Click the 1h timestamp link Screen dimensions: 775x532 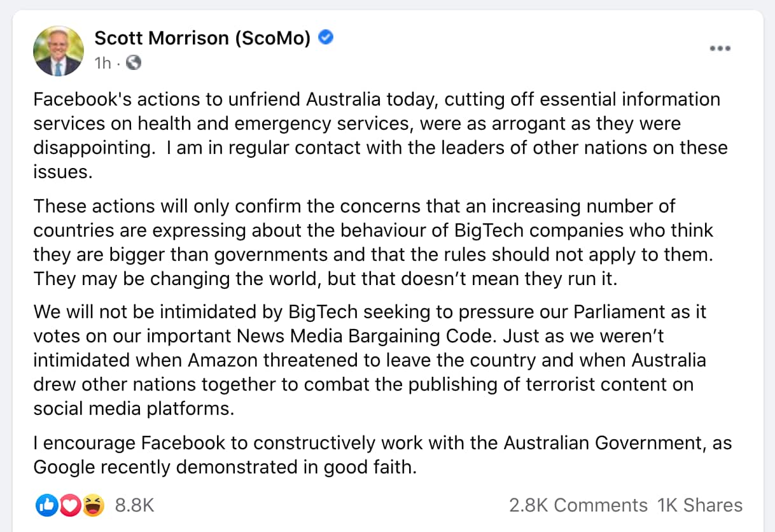tap(102, 62)
